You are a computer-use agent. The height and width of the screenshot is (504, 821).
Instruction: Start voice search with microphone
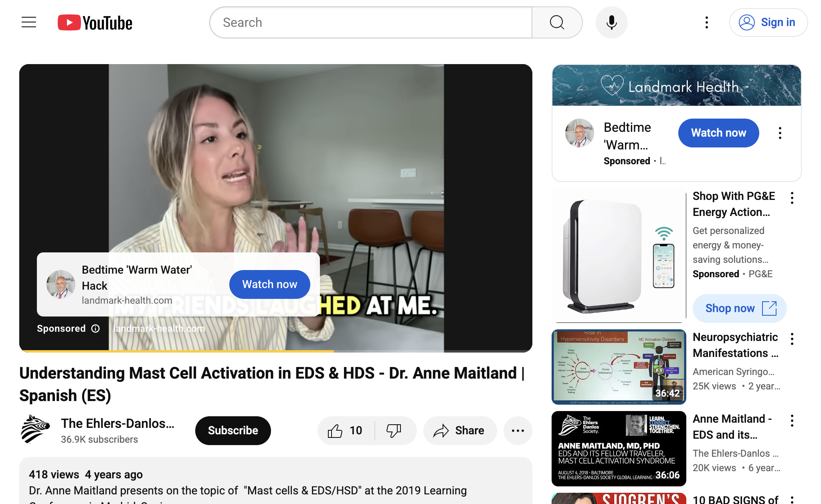point(611,22)
